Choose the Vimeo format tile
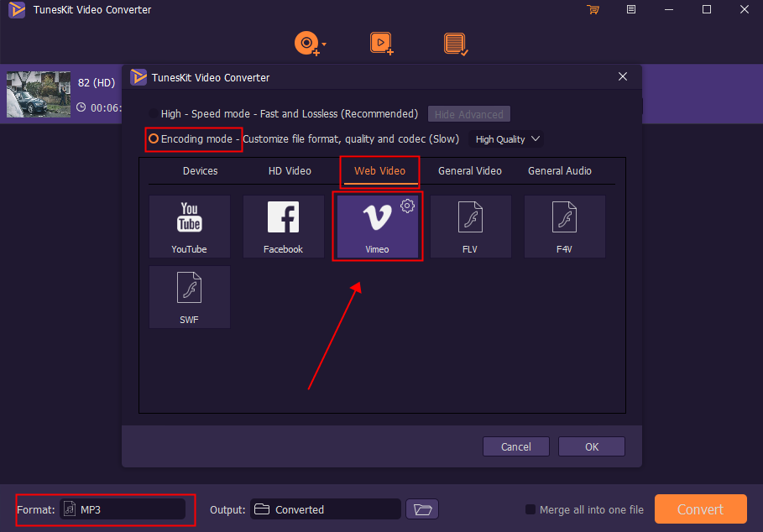 coord(377,227)
